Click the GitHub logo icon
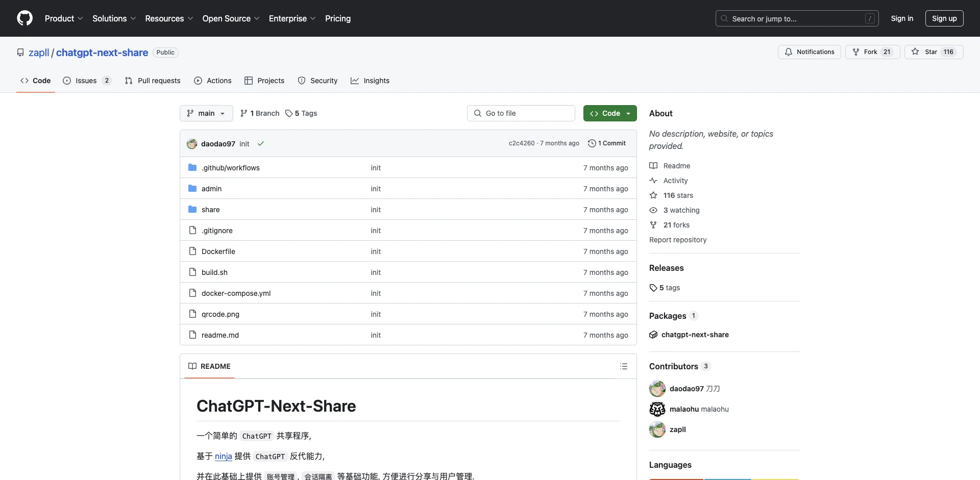The image size is (980, 480). (24, 18)
